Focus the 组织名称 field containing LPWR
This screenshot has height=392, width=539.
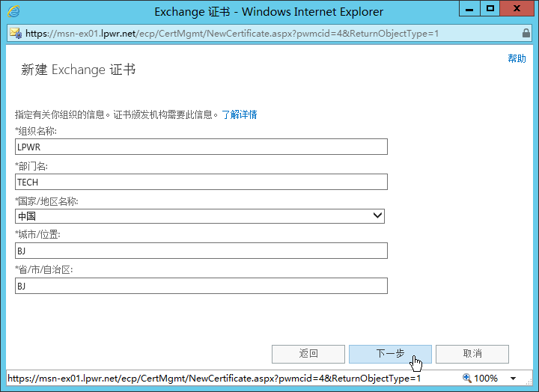(201, 147)
